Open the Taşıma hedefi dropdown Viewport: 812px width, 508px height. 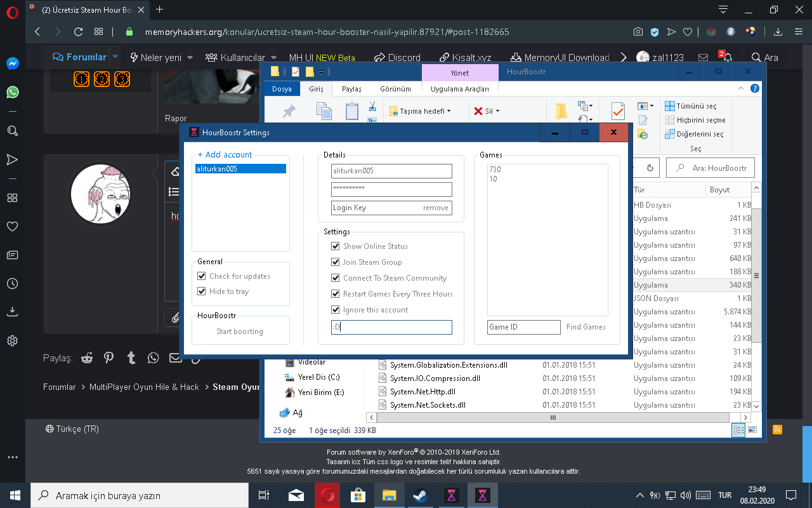tap(419, 111)
